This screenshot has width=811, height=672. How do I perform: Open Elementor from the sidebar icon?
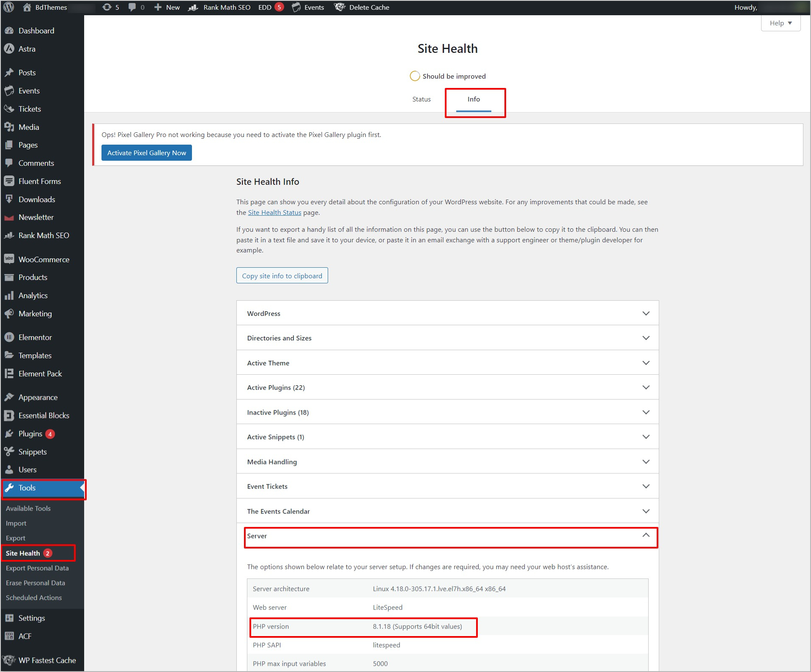coord(9,337)
